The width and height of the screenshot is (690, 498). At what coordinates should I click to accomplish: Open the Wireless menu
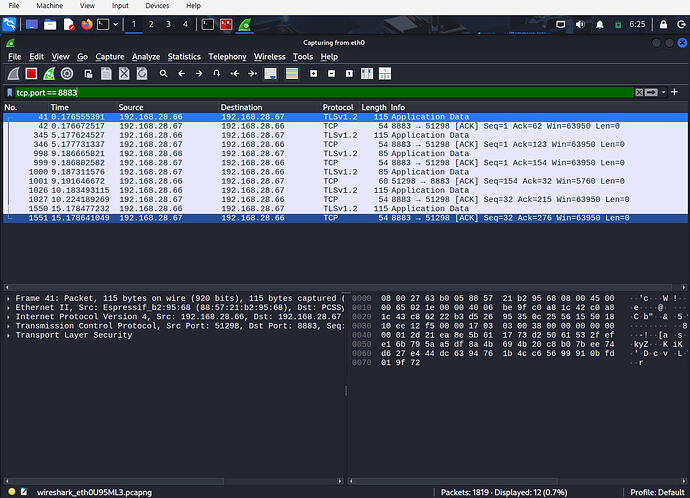(x=269, y=57)
